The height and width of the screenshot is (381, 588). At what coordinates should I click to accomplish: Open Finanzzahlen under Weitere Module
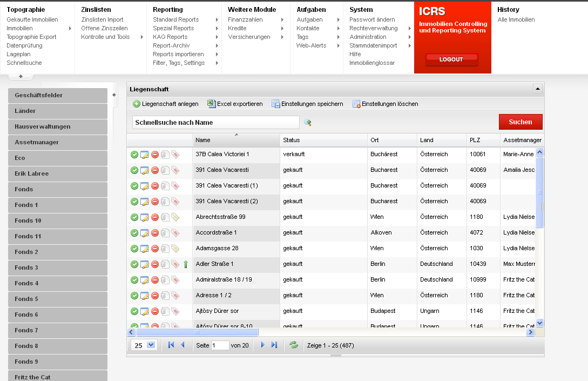click(245, 19)
